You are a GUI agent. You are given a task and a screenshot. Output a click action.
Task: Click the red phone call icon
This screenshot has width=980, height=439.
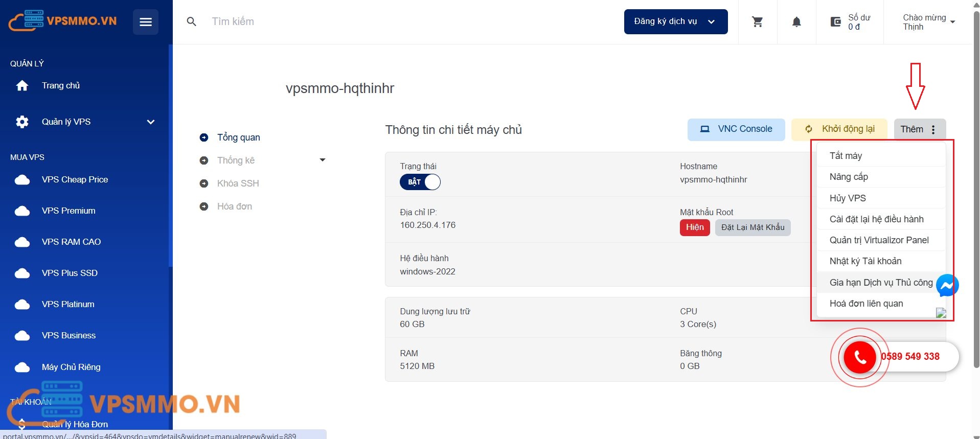click(860, 357)
